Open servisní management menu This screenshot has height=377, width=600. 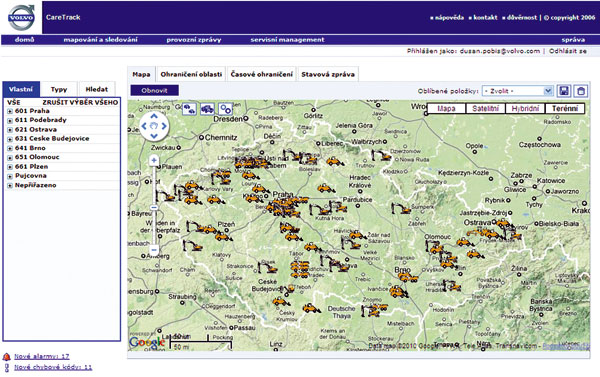(287, 39)
